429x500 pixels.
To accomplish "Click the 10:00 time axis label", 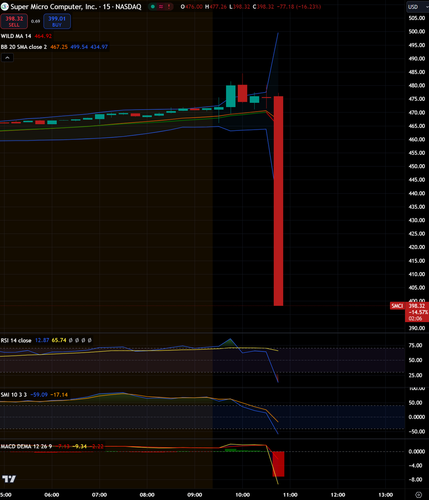I will pos(242,495).
